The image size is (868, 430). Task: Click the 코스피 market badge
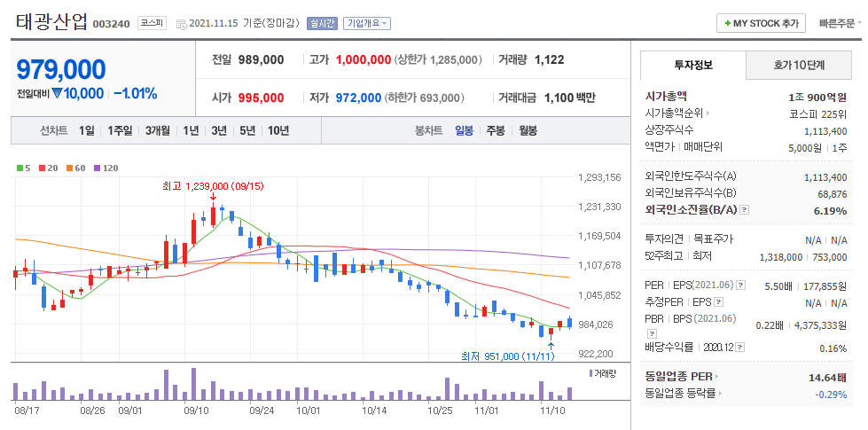152,24
